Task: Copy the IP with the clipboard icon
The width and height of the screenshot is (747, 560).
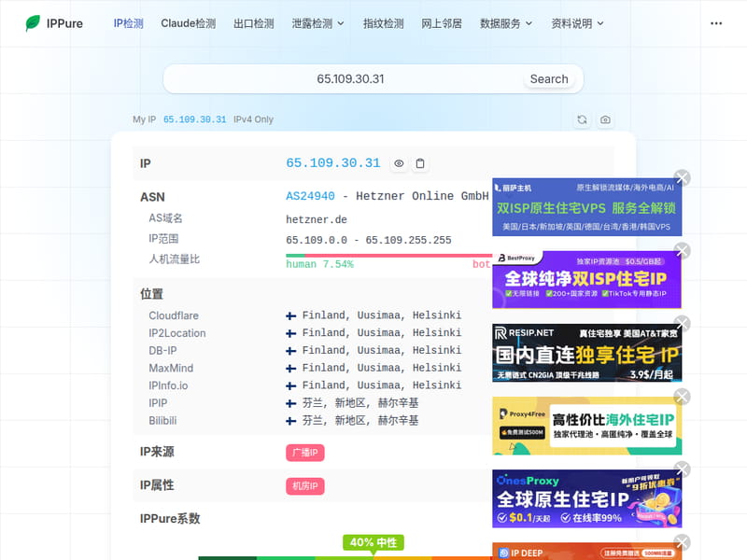Action: click(419, 163)
